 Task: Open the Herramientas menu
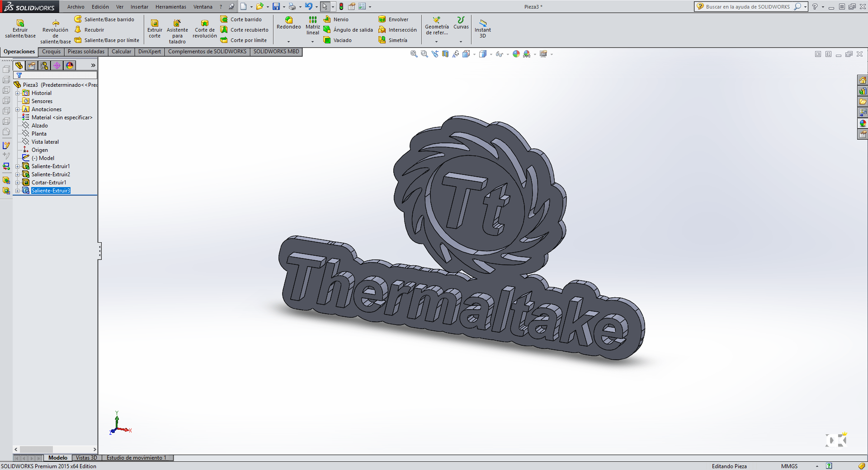coord(171,7)
